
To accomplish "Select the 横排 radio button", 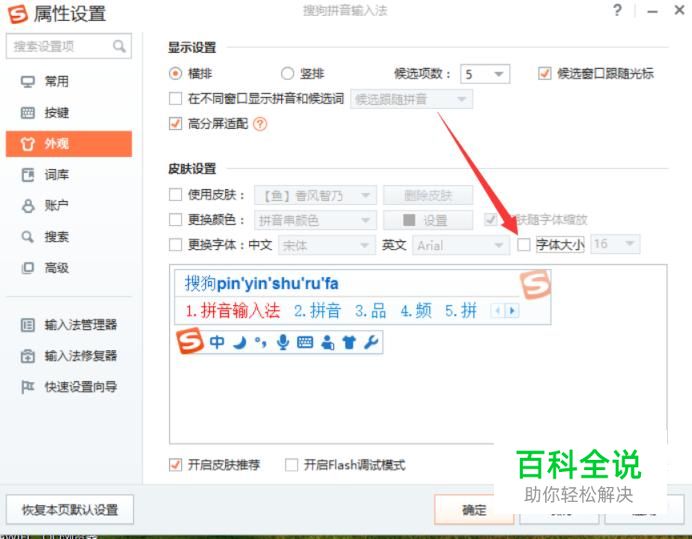I will (x=175, y=73).
